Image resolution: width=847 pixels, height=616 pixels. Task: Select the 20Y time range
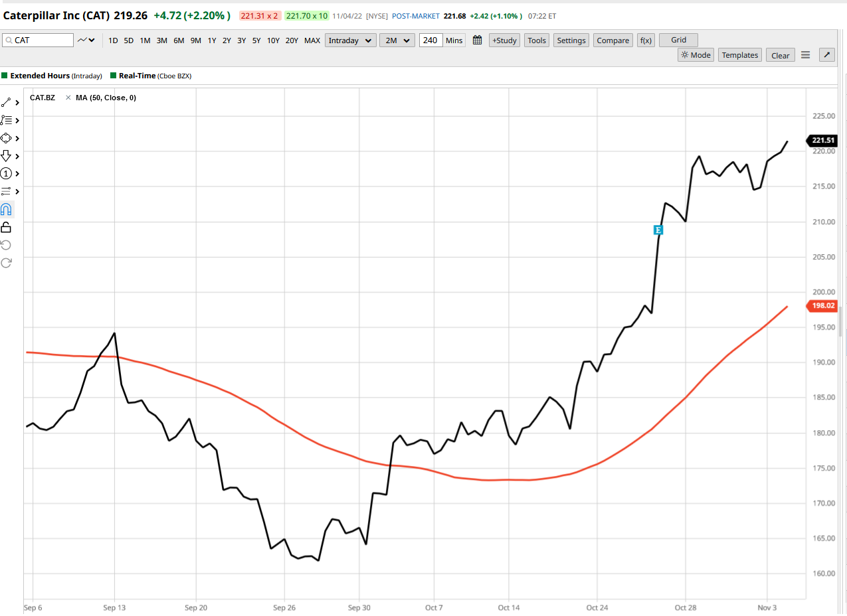click(292, 40)
